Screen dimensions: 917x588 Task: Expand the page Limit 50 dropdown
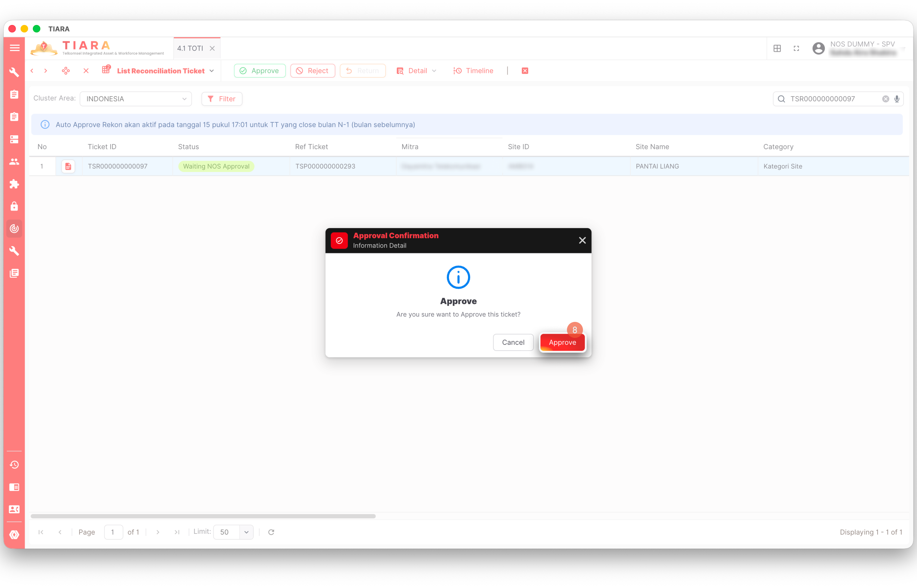246,532
